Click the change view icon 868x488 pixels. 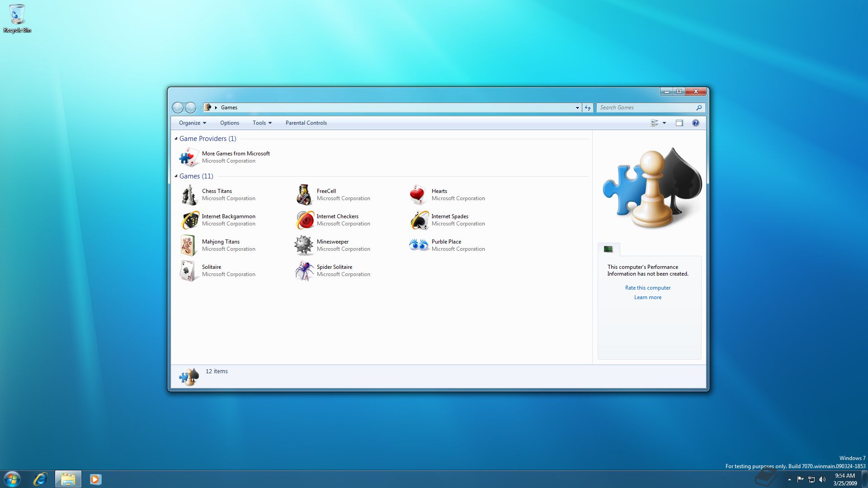(654, 123)
